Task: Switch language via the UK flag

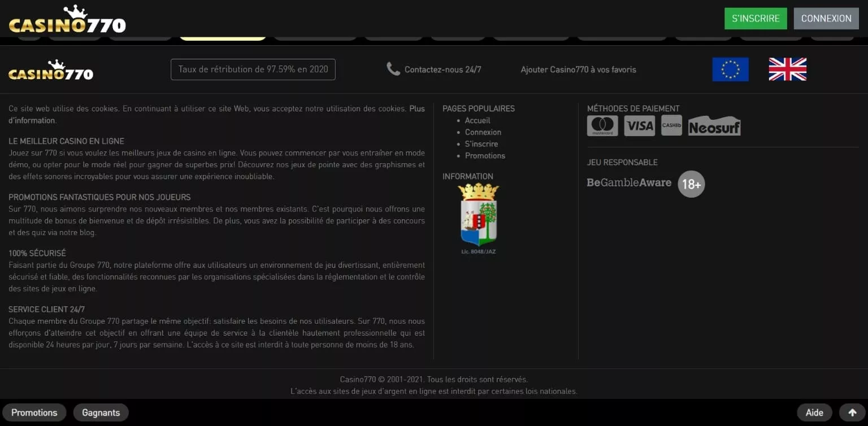Action: [787, 69]
